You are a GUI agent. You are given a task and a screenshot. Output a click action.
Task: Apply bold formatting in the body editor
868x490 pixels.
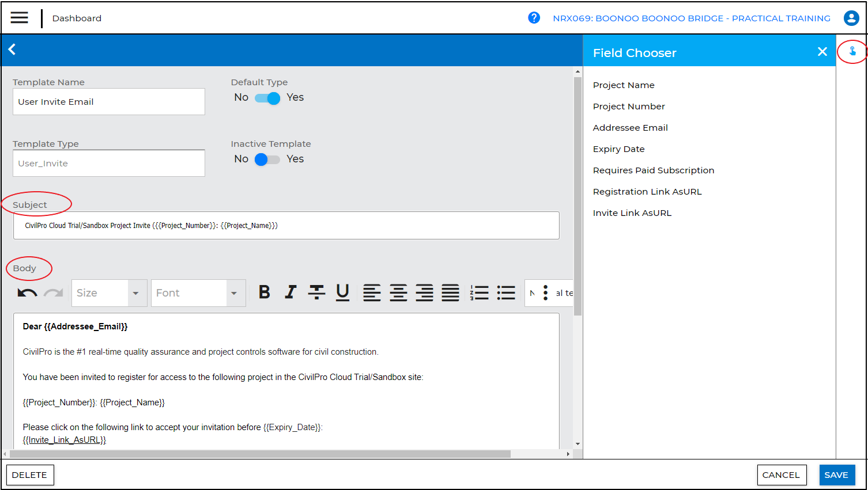pos(264,293)
